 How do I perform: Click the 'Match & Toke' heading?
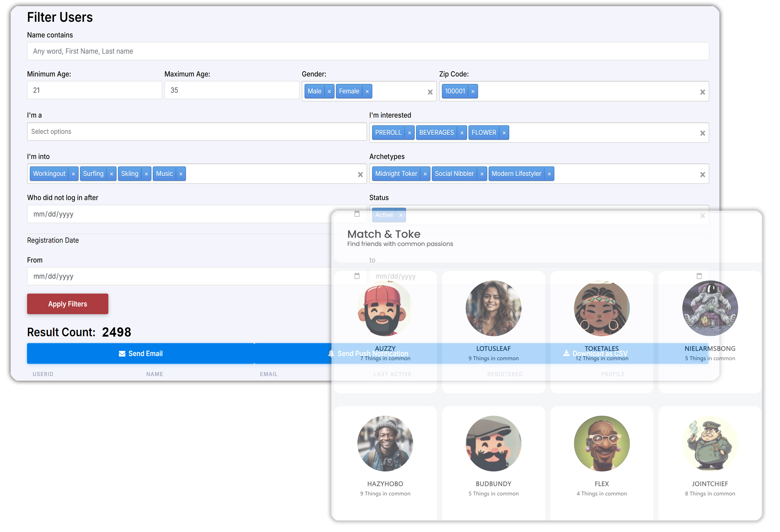(383, 234)
